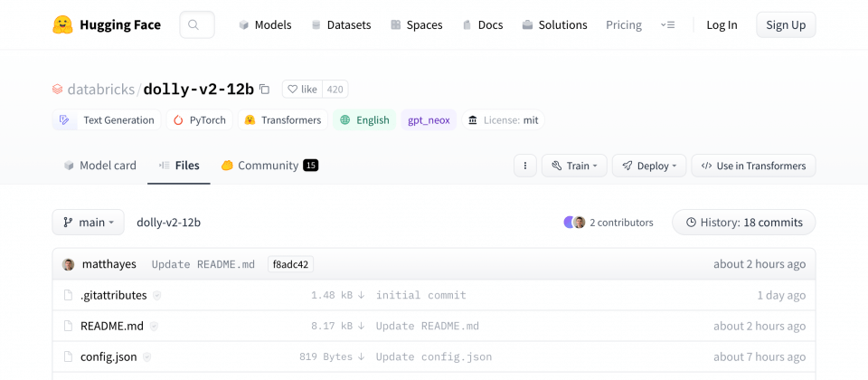Download config.json via 819 Bytes link

(332, 357)
